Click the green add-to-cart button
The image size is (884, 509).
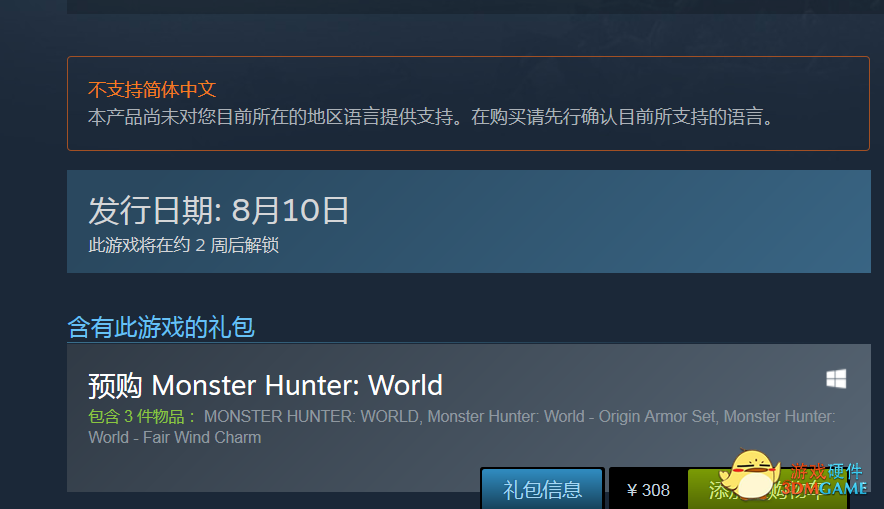768,489
